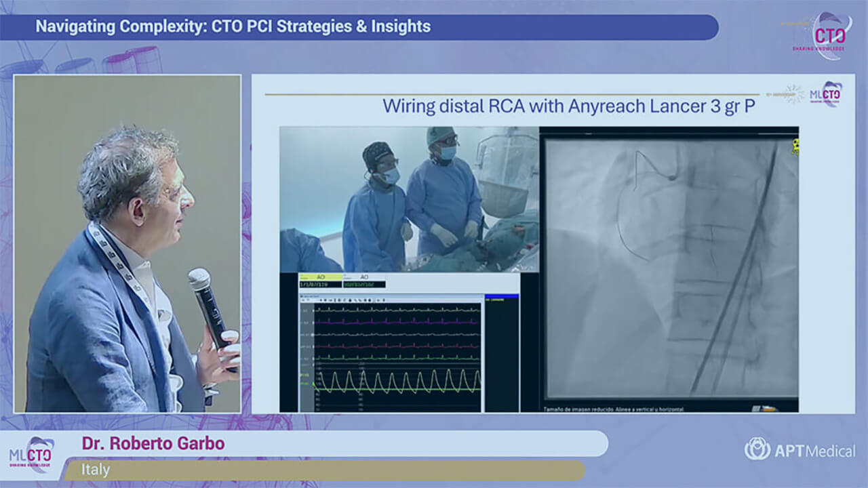This screenshot has width=868, height=488.
Task: Select the yellow AO pressure label
Action: point(320,277)
